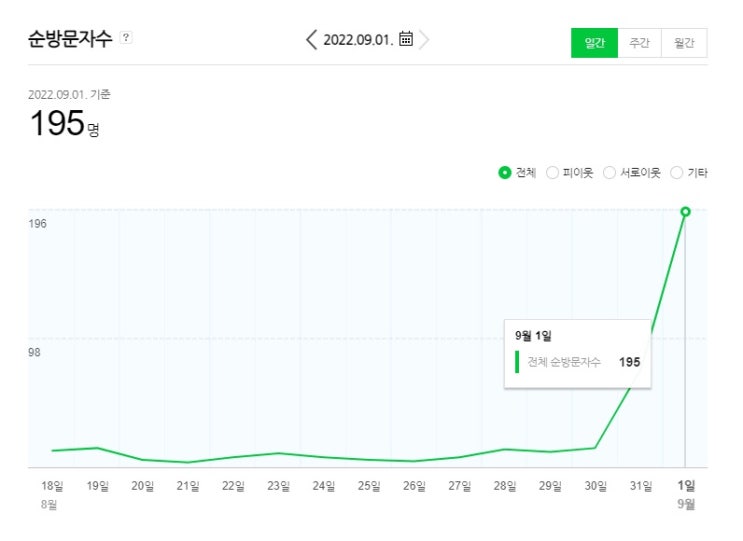Switch to the 월간 tab

[x=684, y=43]
